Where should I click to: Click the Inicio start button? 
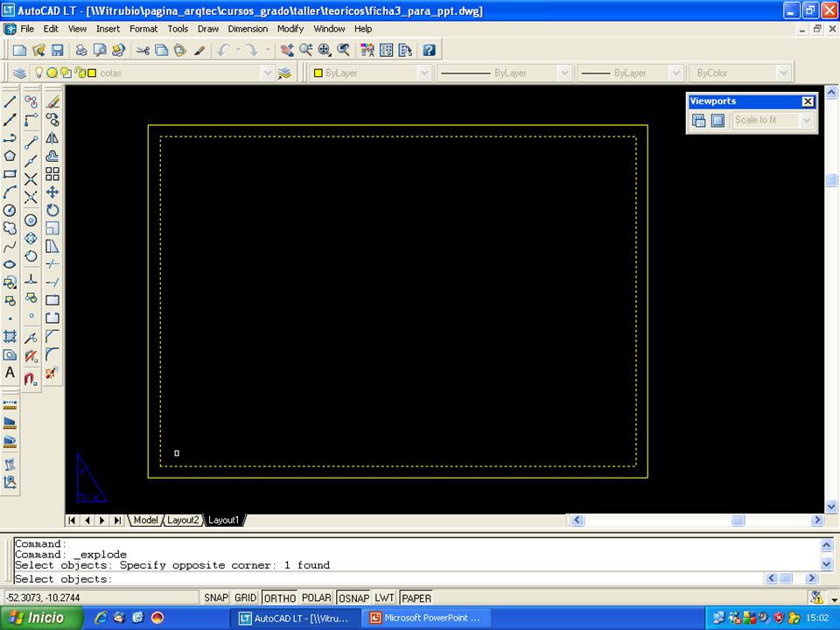pos(42,618)
